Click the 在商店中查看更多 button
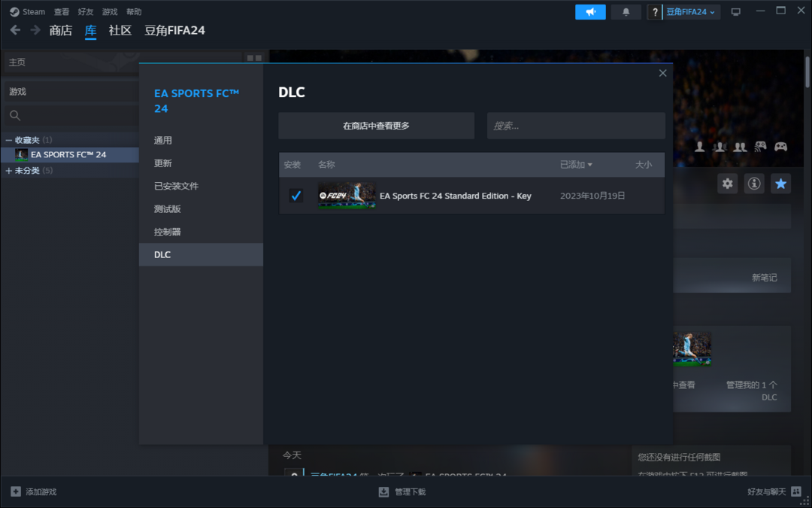The height and width of the screenshot is (508, 812). pyautogui.click(x=377, y=126)
